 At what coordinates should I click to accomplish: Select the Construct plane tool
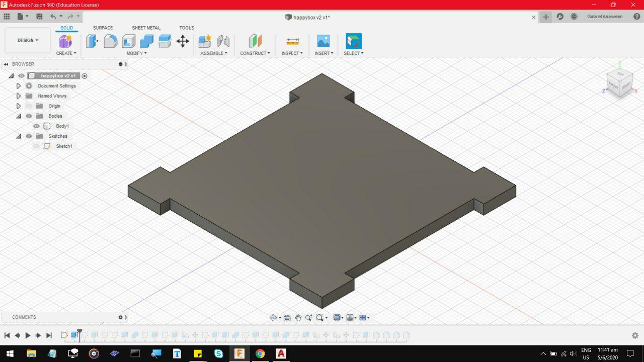coord(255,41)
